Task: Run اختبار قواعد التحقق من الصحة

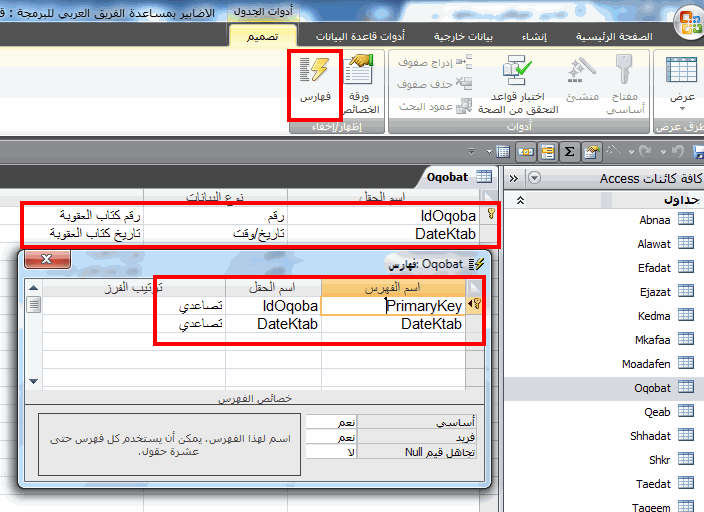Action: click(518, 84)
